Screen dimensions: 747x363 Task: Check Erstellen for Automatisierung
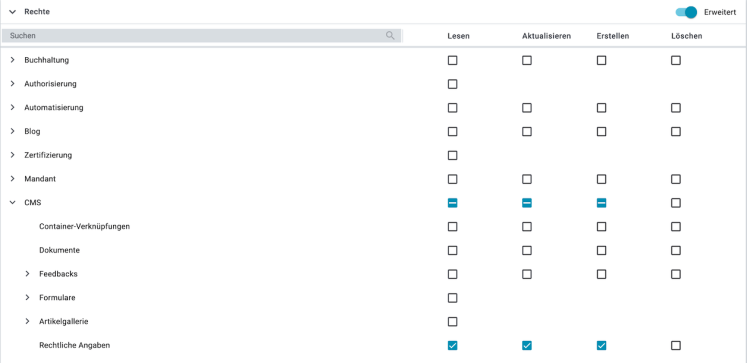coord(602,108)
